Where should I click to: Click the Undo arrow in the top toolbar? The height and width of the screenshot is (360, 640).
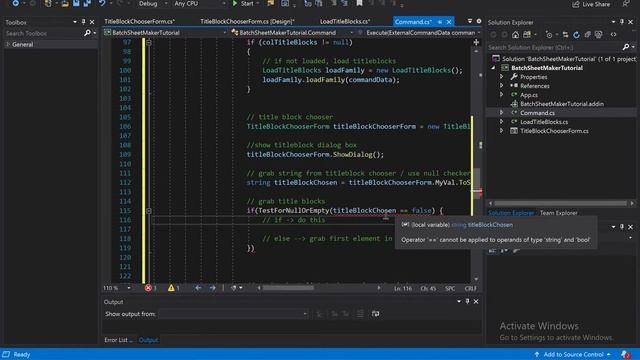[102, 4]
